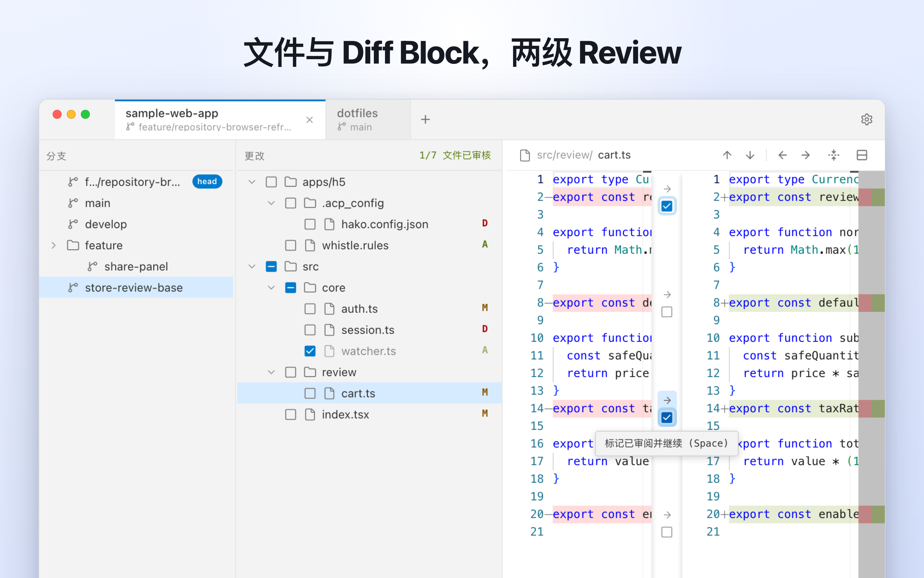The height and width of the screenshot is (578, 924).
Task: Collapse the src folder chevron
Action: 252,267
